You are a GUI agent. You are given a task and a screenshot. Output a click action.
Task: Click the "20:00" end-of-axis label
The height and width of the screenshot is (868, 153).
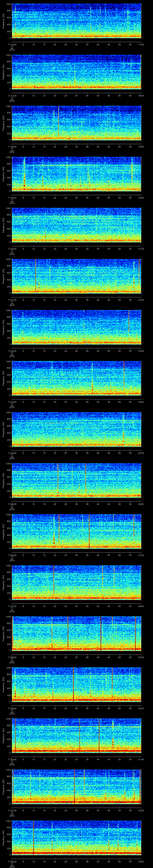141,198
